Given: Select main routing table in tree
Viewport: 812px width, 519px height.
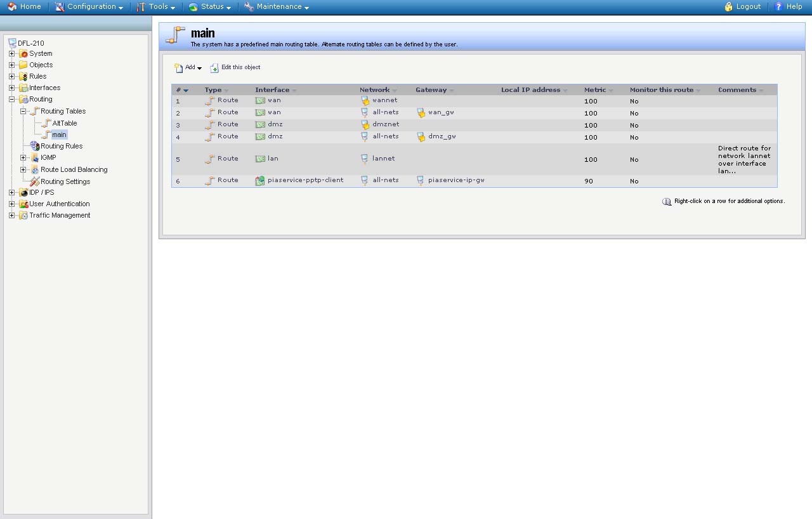Looking at the screenshot, I should point(59,135).
